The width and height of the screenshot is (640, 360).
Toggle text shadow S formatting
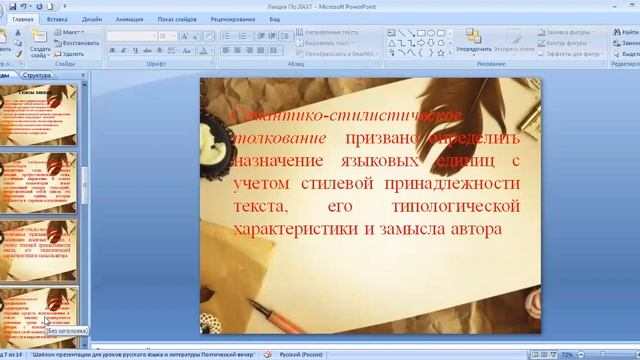pos(160,51)
